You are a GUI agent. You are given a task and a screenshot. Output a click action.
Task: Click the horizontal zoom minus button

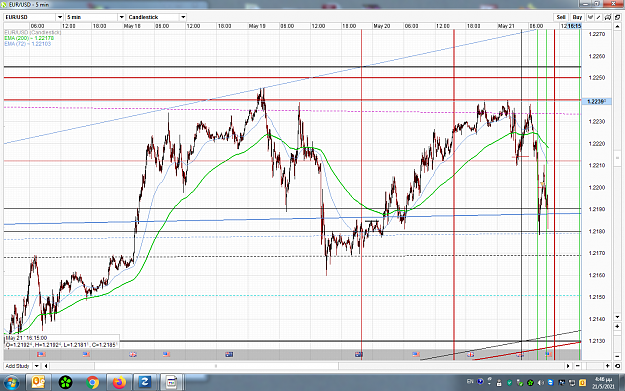click(578, 366)
